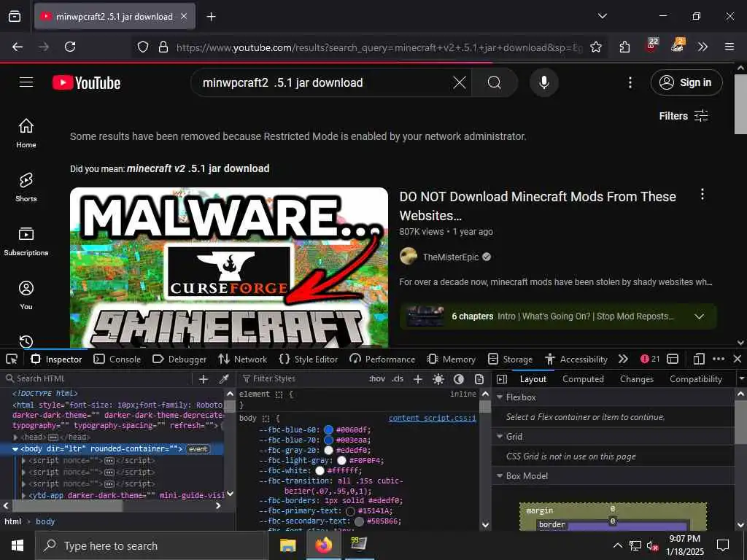The width and height of the screenshot is (747, 560).
Task: Add a new CSS rule
Action: tap(418, 379)
